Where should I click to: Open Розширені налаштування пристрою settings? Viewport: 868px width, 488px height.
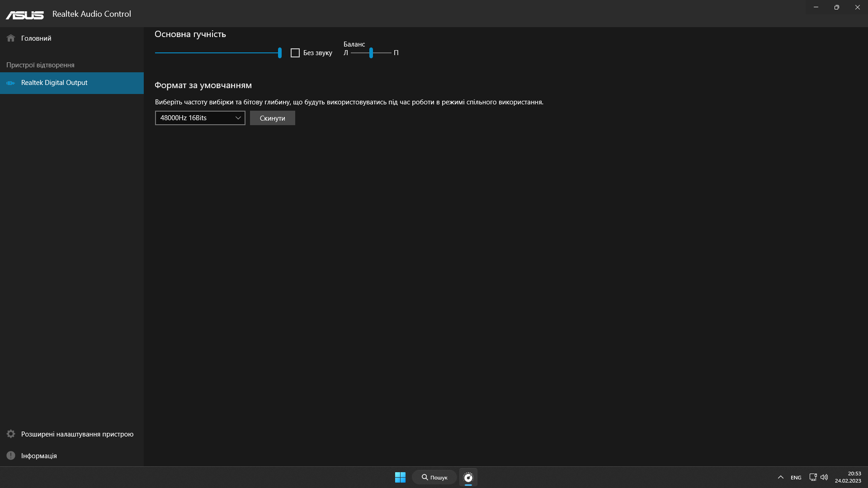(77, 434)
